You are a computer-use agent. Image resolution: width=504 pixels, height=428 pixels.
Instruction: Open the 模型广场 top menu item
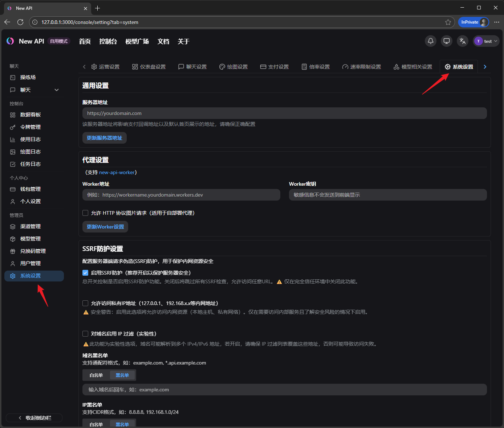click(137, 41)
